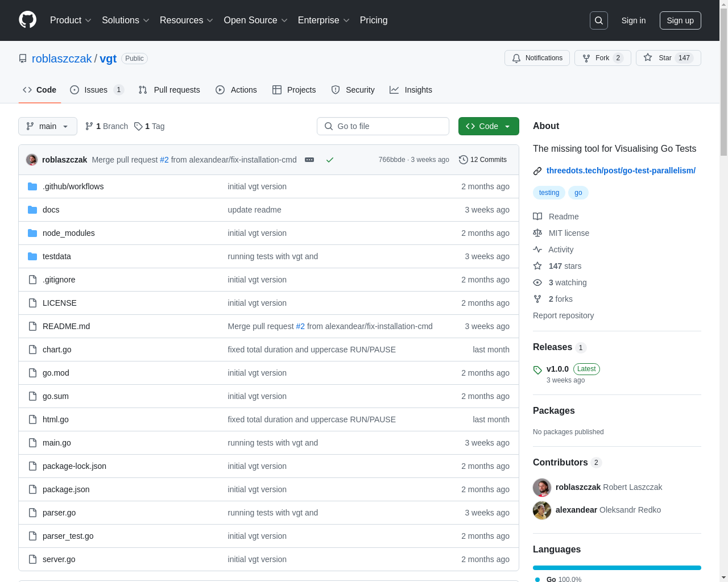Screen dimensions: 728x582
Task: Click roblaszczak avatar in commit bar
Action: pyautogui.click(x=32, y=160)
